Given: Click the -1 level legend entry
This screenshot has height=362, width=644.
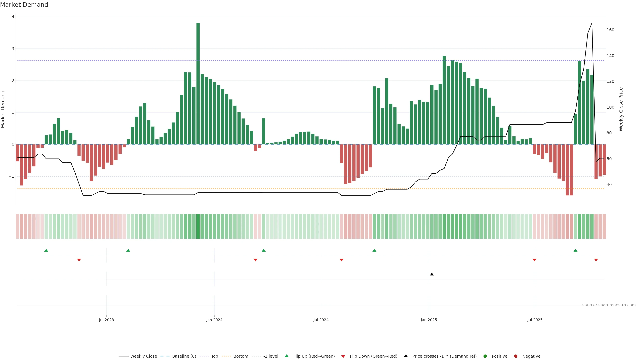Looking at the screenshot, I should pos(271,356).
